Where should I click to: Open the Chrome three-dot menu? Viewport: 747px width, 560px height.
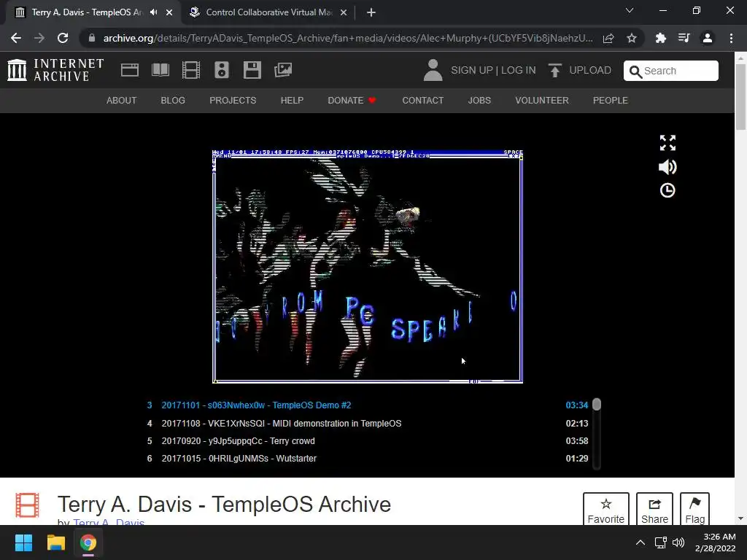(x=731, y=38)
